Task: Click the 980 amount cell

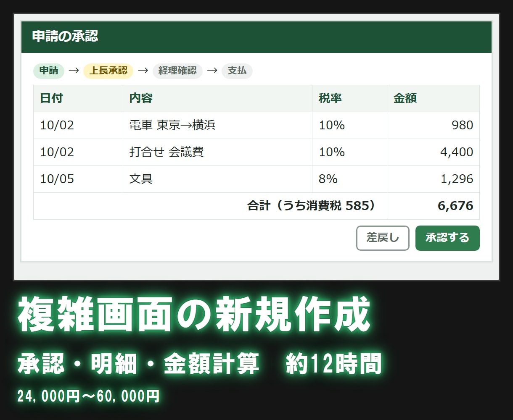Action: pyautogui.click(x=433, y=125)
